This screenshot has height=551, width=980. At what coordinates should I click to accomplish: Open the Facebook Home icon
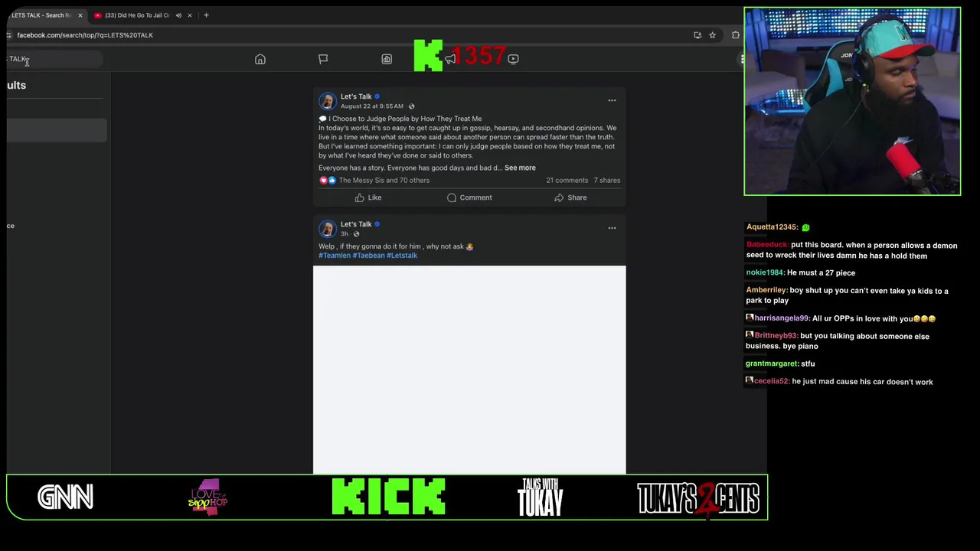260,60
